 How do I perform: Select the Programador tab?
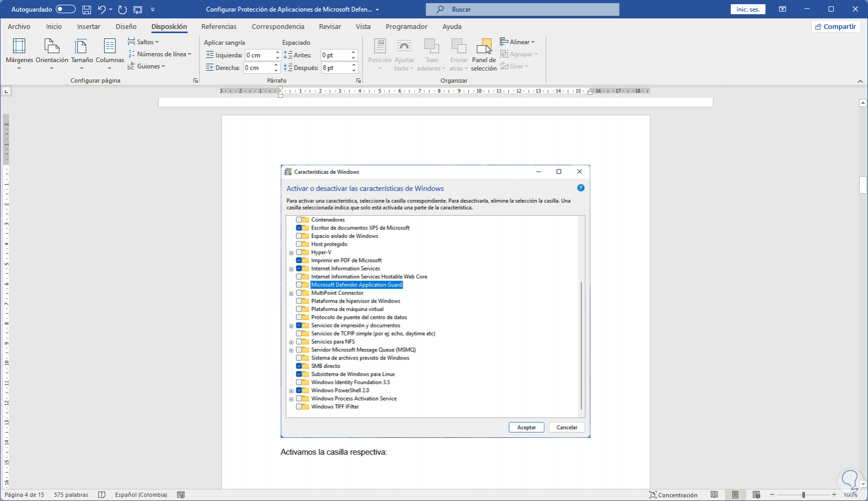point(407,26)
